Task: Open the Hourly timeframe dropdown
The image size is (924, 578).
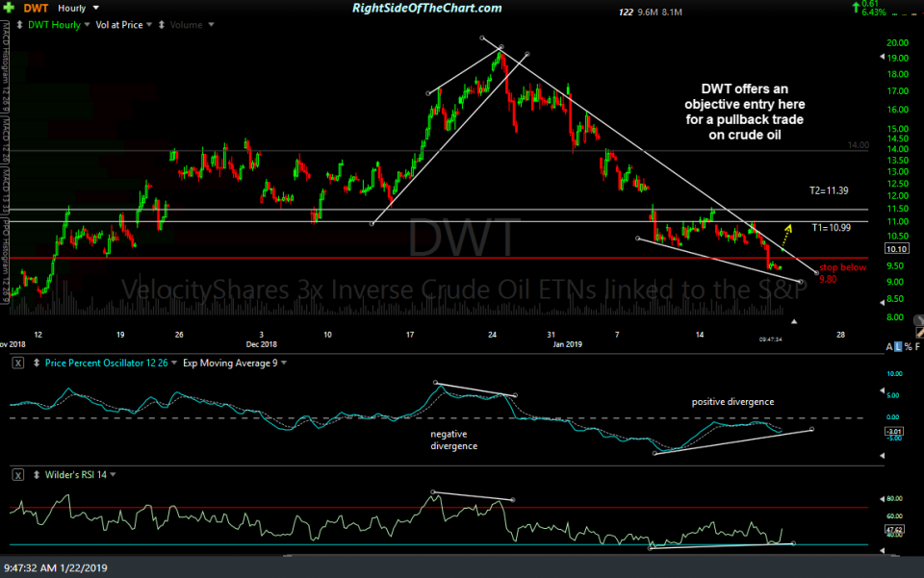Action: tap(75, 8)
